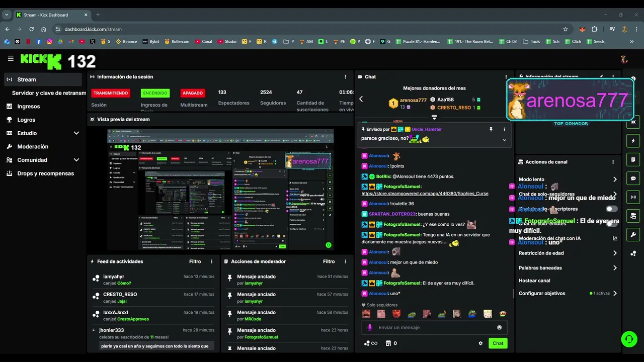
Task: Open the Sophies_Curse Steam link
Action: click(x=425, y=194)
